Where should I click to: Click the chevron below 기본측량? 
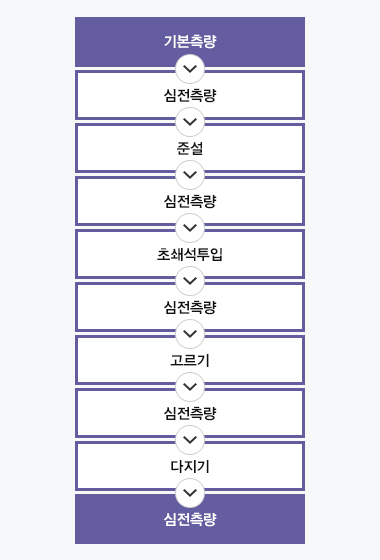tap(190, 69)
